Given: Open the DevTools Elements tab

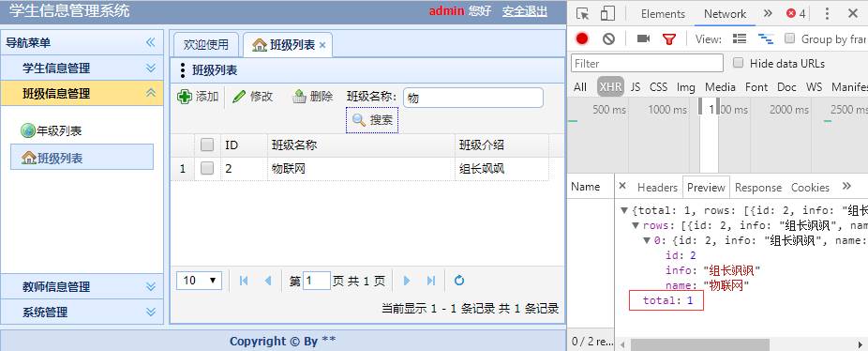Looking at the screenshot, I should (x=663, y=14).
